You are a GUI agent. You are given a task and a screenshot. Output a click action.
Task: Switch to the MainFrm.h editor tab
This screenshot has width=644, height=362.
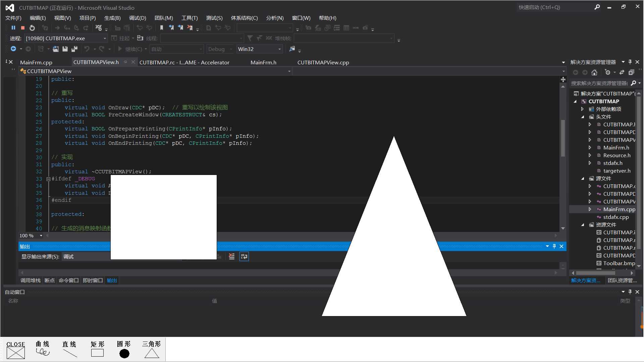click(263, 62)
